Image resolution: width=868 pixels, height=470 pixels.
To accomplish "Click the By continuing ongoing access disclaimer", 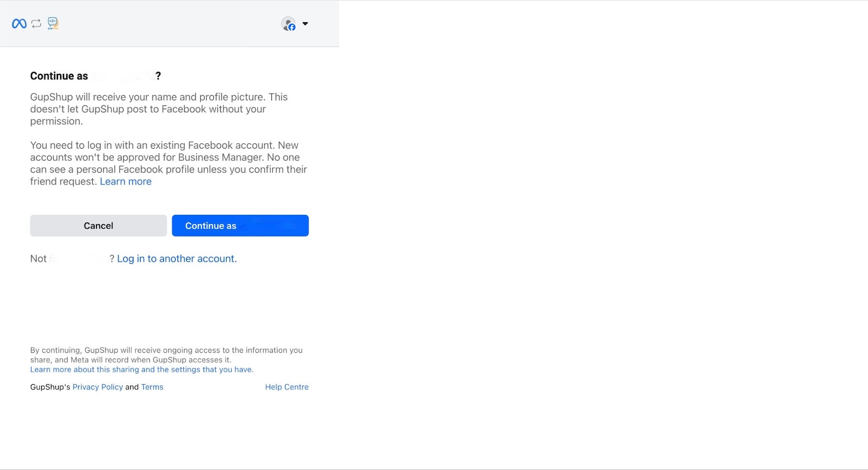I will pos(166,355).
